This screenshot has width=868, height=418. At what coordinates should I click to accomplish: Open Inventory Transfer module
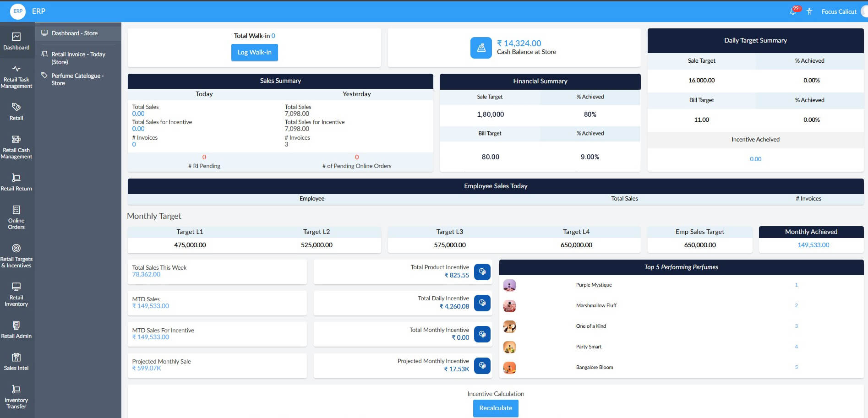[16, 396]
